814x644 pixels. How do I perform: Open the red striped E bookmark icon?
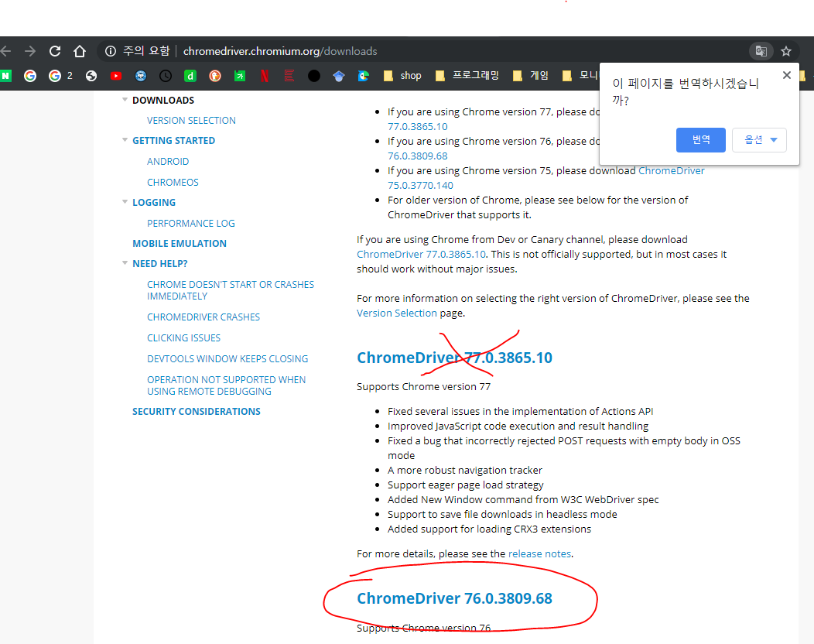tap(289, 76)
